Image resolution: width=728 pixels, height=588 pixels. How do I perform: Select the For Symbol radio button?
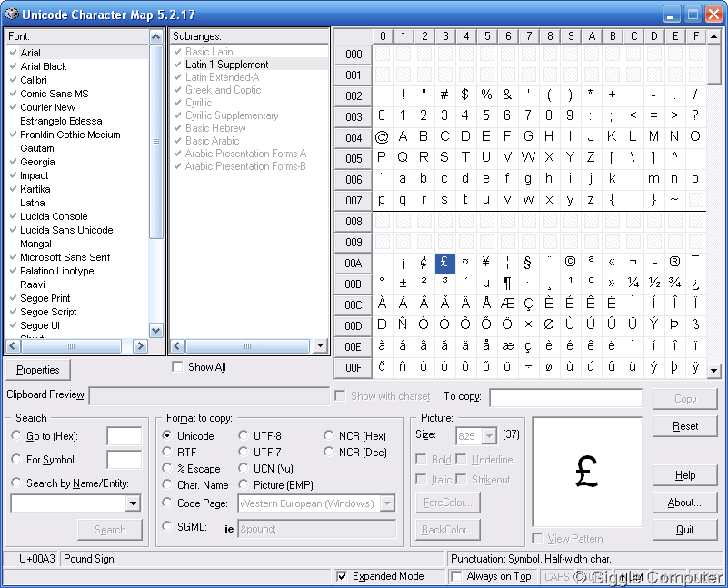16,459
